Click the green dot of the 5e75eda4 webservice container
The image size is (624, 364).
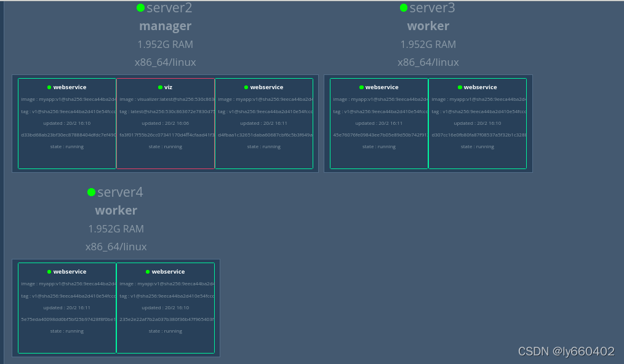point(49,272)
